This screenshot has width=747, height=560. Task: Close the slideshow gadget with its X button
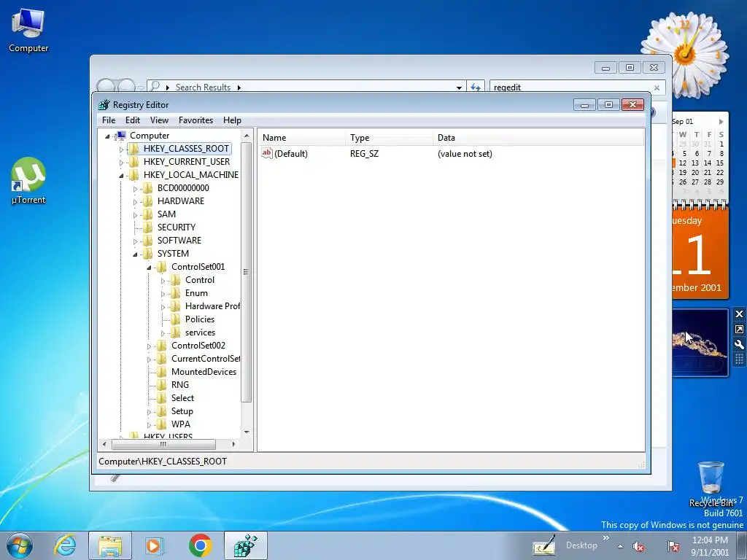(x=739, y=314)
